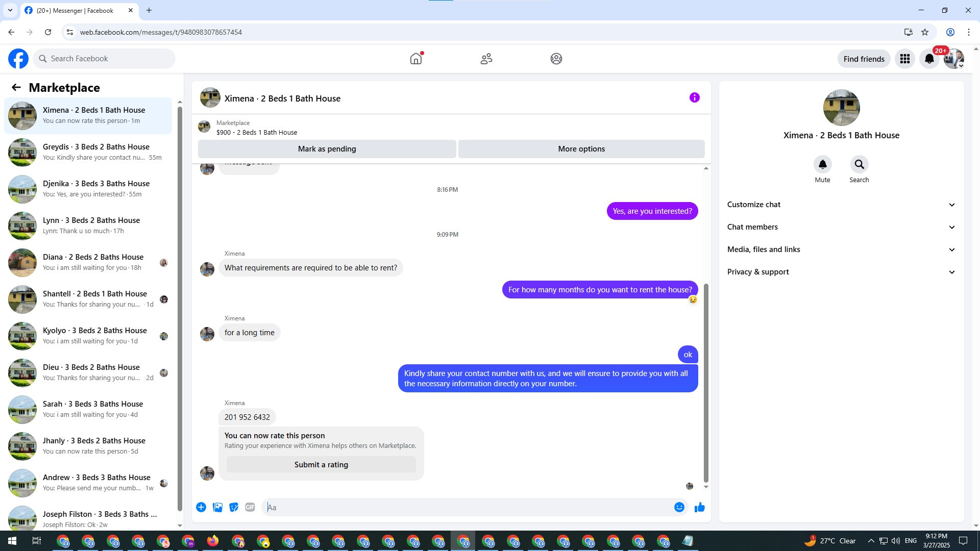The image size is (980, 551).
Task: Click the More options button
Action: [581, 149]
